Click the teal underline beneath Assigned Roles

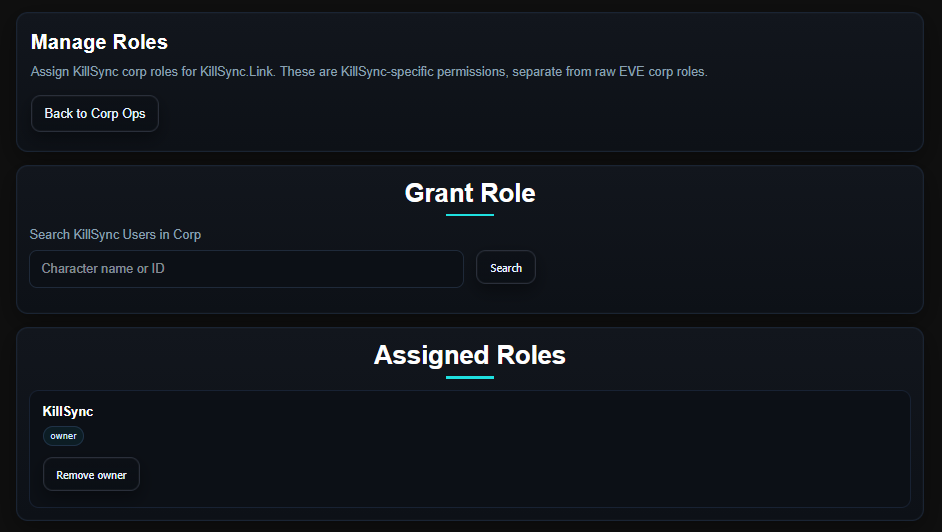click(470, 377)
